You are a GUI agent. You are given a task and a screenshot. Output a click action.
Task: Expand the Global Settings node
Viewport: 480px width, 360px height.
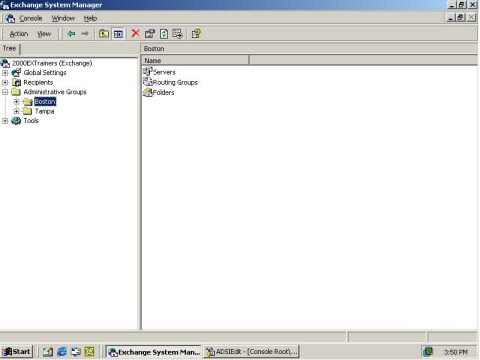tap(5, 73)
